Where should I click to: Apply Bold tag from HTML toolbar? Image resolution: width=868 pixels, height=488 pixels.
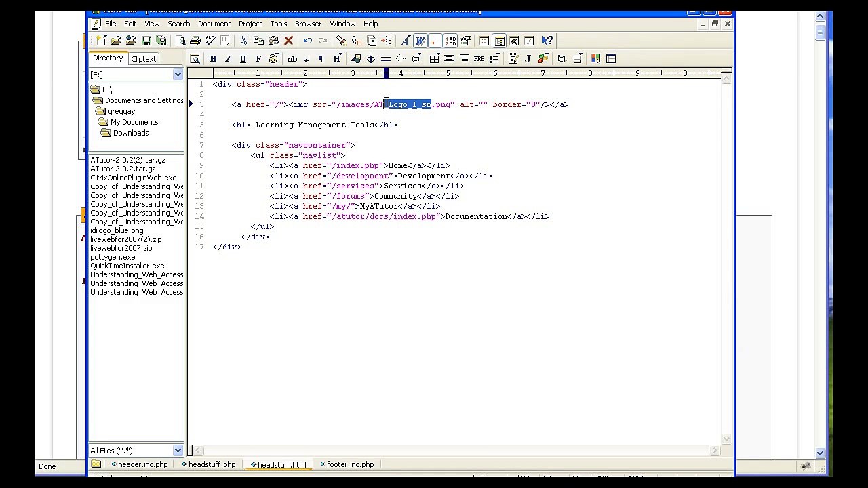tap(213, 59)
